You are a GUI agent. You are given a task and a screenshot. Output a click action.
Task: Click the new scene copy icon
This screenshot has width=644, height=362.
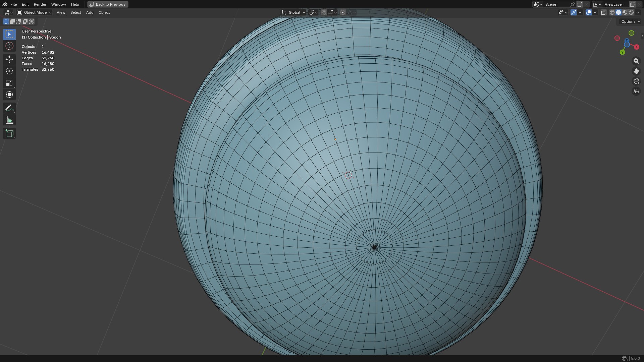point(580,4)
